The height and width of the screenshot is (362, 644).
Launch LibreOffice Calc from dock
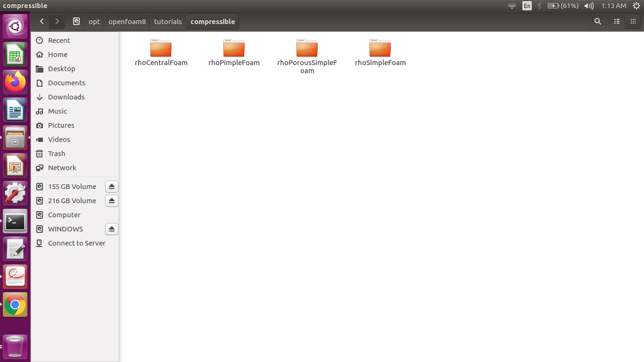click(15, 54)
